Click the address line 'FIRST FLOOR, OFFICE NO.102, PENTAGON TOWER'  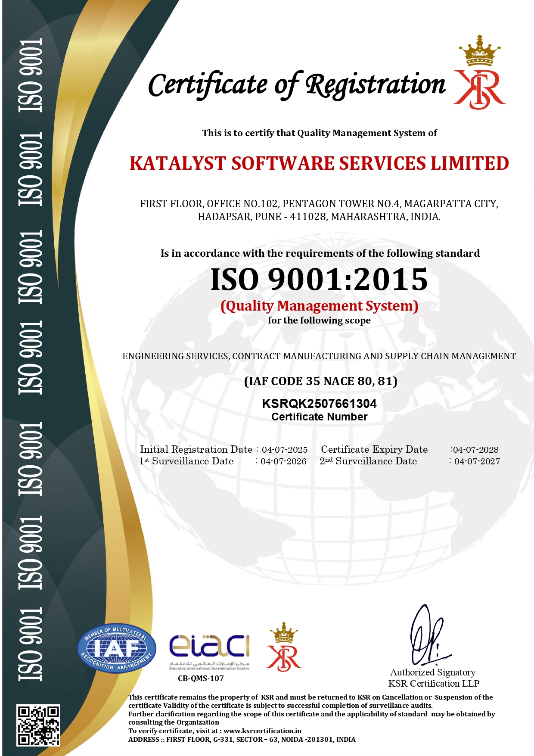(x=319, y=204)
